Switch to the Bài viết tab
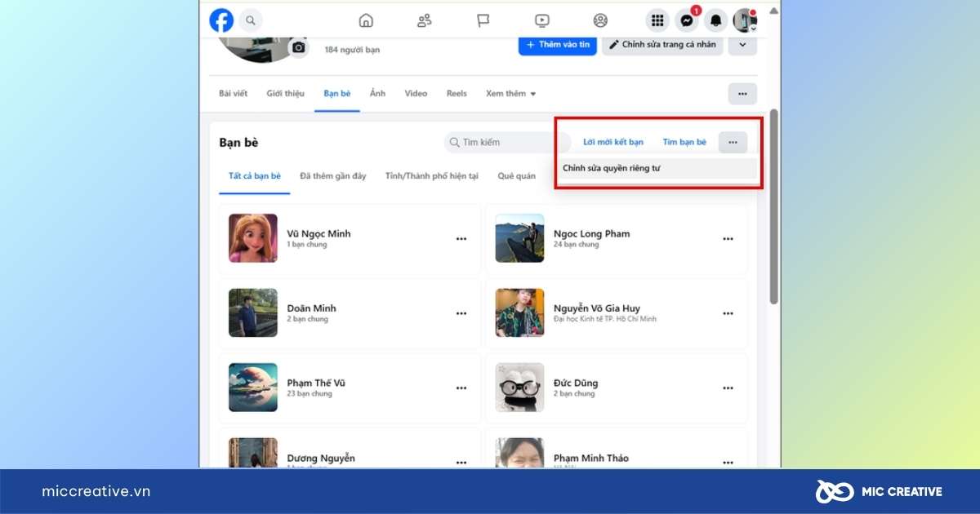This screenshot has width=980, height=514. 233,94
